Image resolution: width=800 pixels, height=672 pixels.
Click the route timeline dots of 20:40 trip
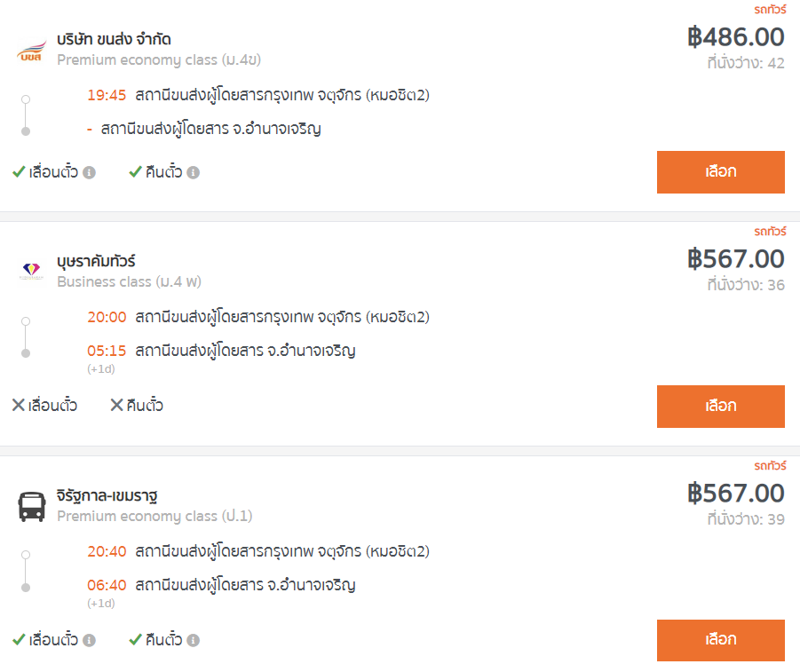[x=26, y=571]
